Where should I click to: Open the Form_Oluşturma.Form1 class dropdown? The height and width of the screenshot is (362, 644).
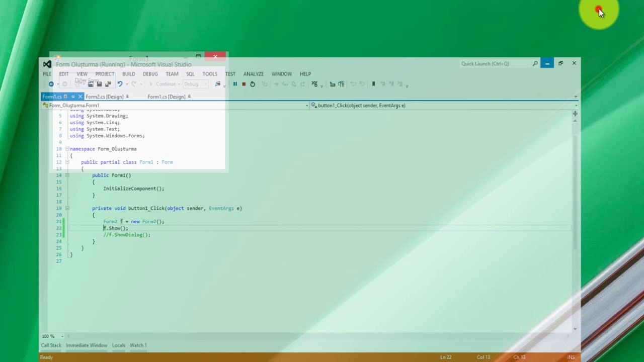[175, 106]
